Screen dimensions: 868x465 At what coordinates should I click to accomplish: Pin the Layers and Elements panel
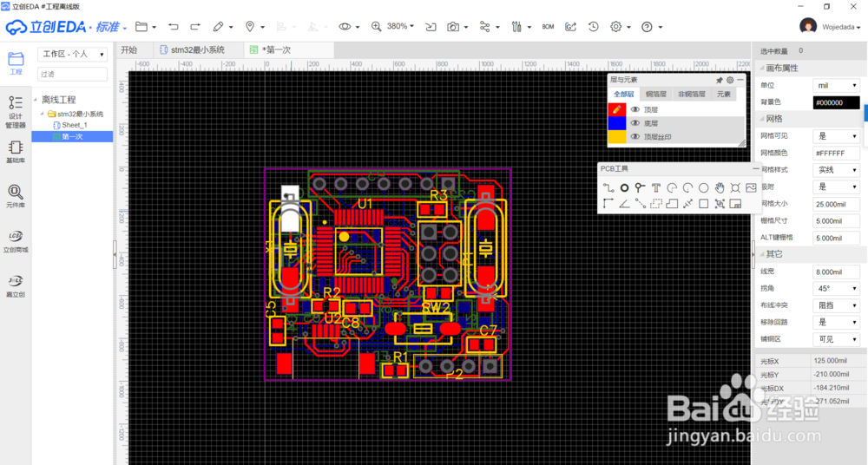[x=719, y=81]
